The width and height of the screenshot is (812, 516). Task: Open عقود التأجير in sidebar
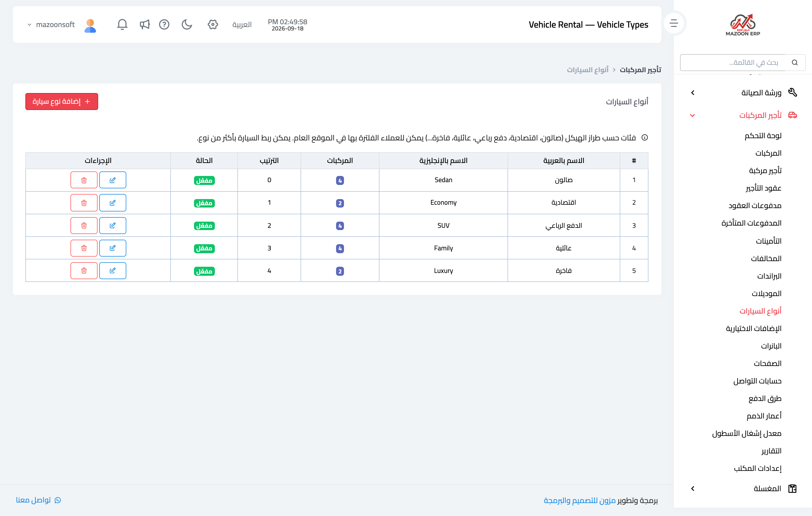764,188
